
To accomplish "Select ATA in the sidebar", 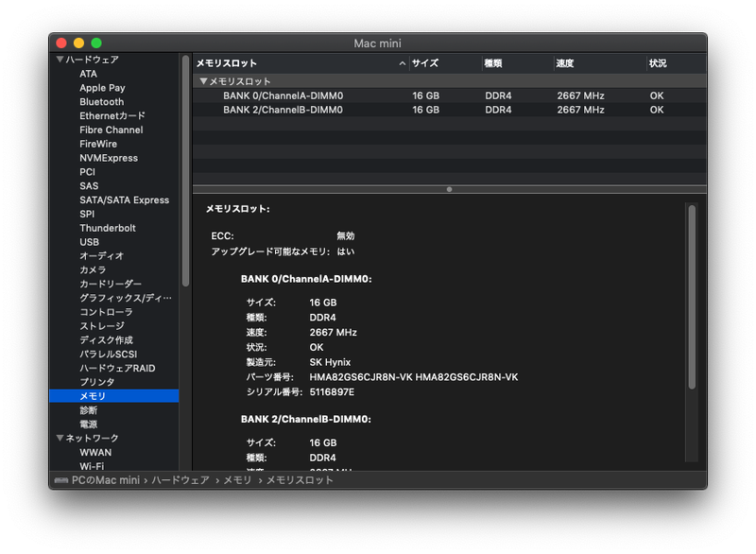I will click(x=88, y=74).
